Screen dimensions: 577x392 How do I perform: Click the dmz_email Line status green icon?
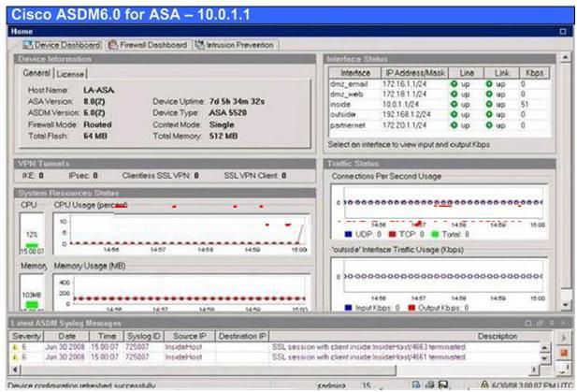coord(454,84)
